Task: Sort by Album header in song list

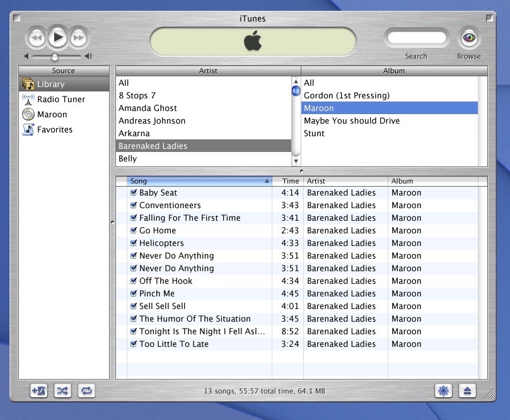Action: tap(433, 181)
